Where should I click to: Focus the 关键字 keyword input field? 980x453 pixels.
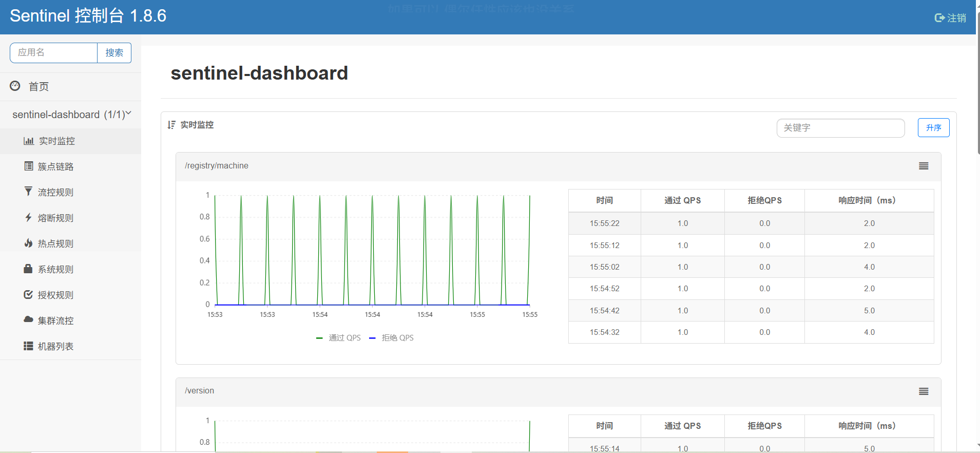[x=840, y=128]
